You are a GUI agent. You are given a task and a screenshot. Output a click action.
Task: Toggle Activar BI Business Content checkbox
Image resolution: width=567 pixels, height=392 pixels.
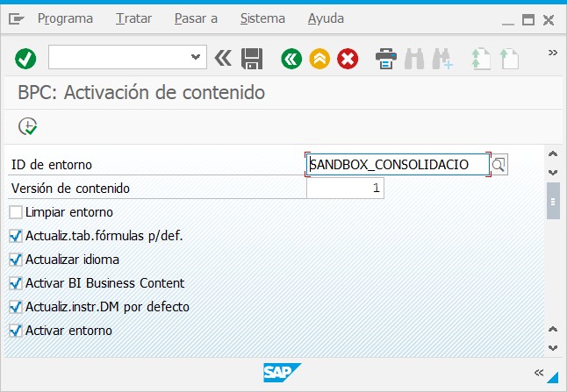click(16, 283)
